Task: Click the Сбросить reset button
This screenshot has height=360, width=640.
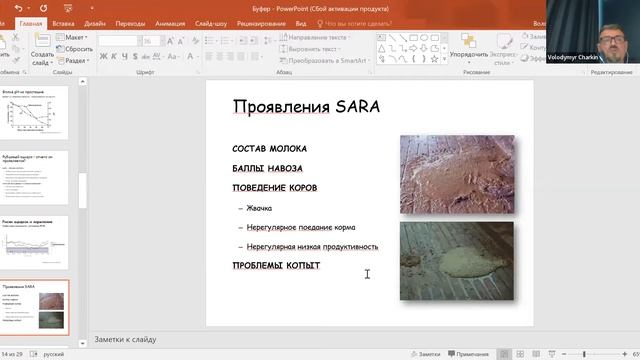Action: click(75, 49)
